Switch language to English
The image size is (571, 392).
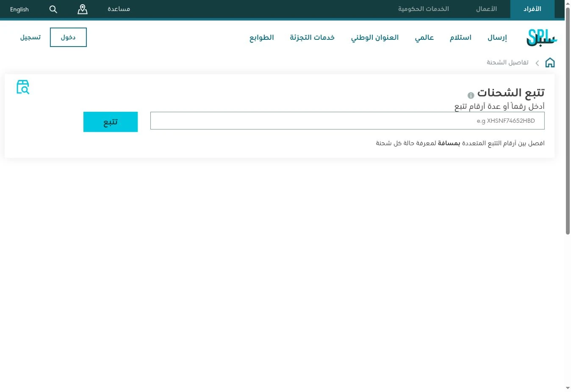(x=19, y=9)
